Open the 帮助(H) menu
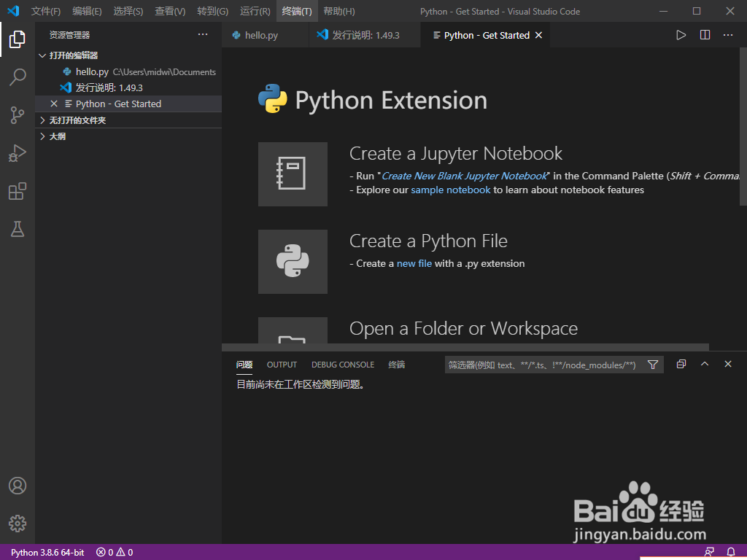Screen dimensions: 747x560 [339, 11]
